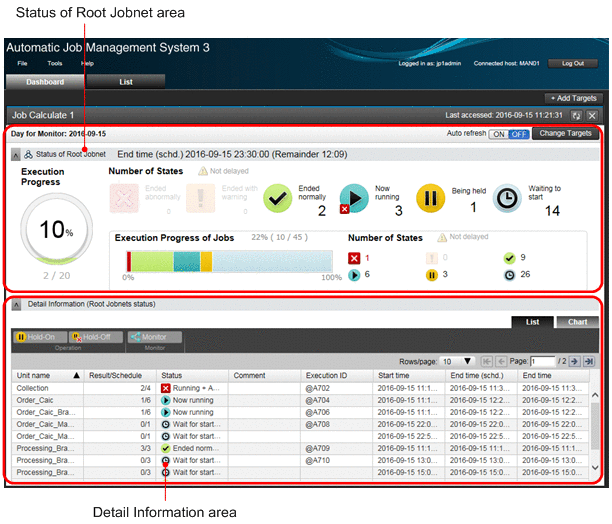Click the Change Targets button
612x524 pixels.
[x=566, y=133]
